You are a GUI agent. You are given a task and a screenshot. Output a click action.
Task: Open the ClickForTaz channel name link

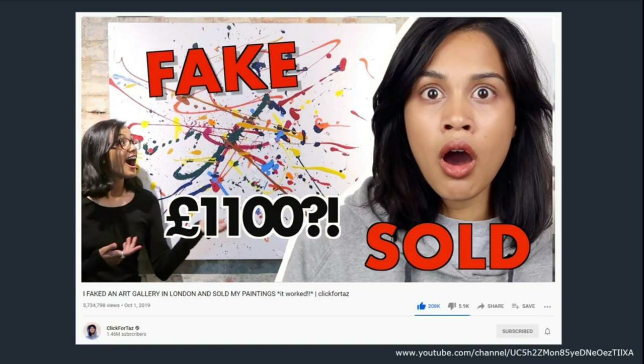[x=120, y=328]
